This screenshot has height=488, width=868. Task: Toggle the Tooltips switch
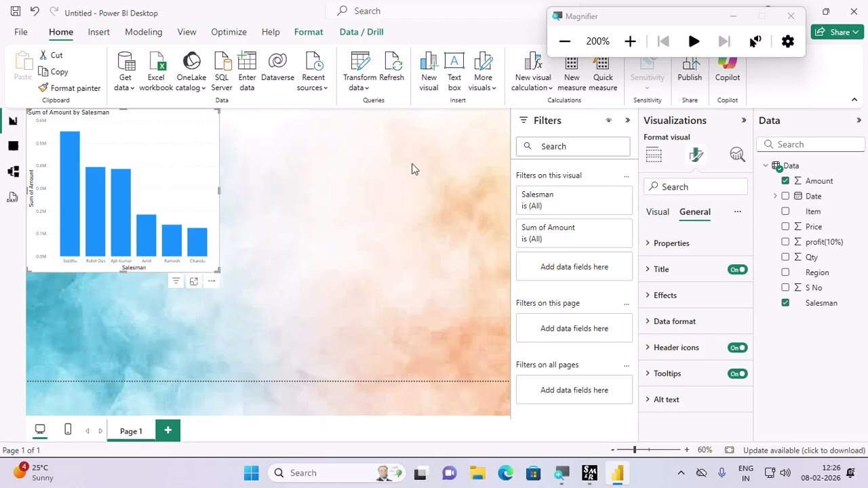coord(738,373)
